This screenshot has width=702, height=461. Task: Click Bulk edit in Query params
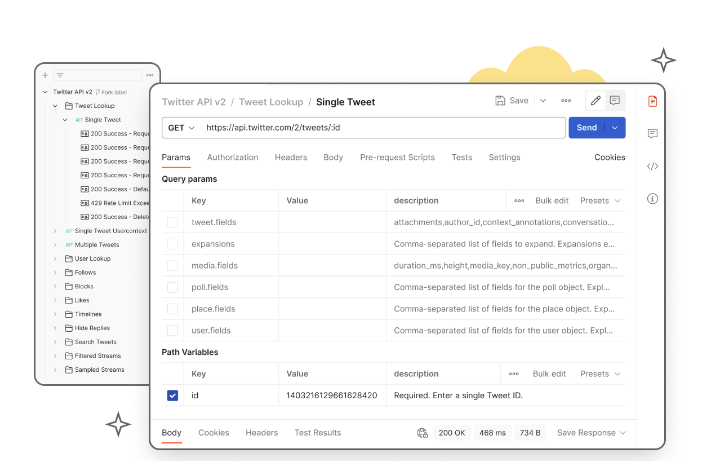tap(552, 201)
